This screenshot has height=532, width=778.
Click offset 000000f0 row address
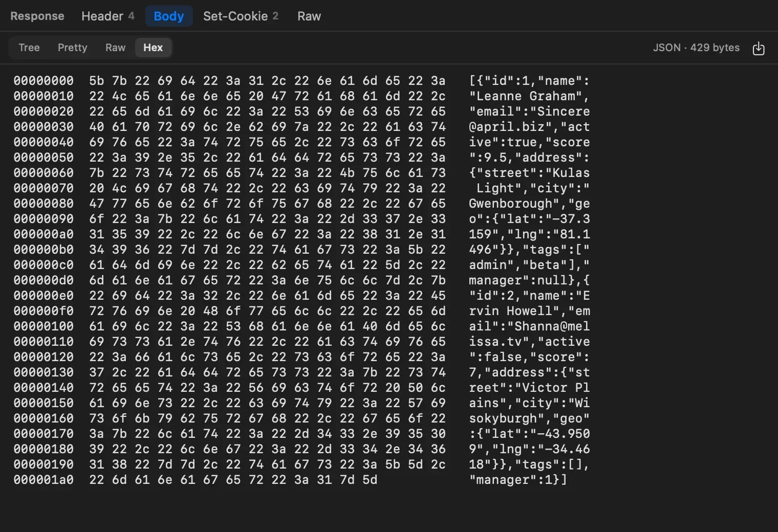click(x=44, y=311)
